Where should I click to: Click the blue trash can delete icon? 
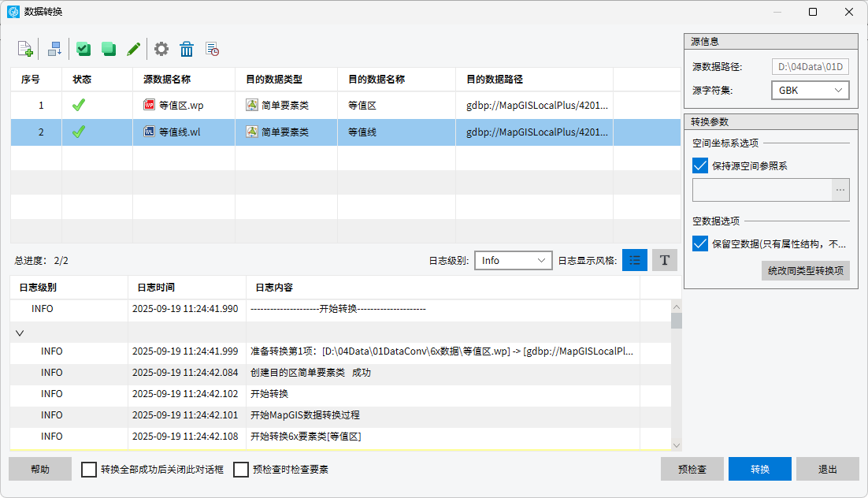[x=187, y=49]
